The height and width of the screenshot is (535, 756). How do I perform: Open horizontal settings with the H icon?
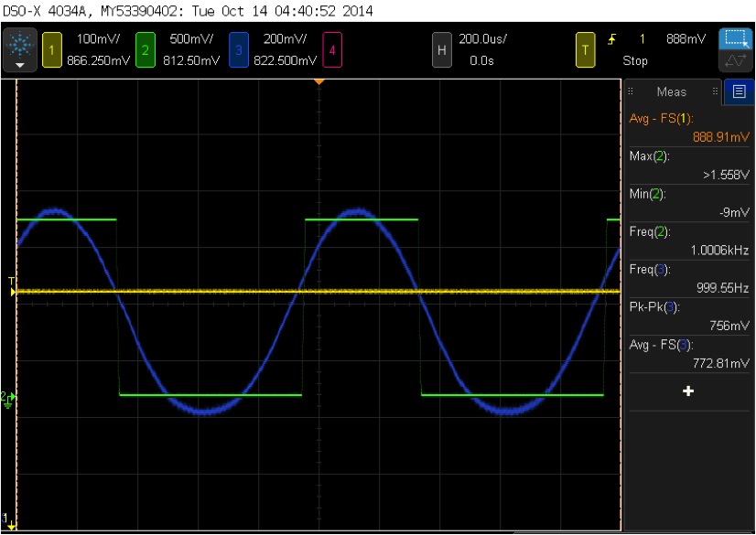coord(442,50)
